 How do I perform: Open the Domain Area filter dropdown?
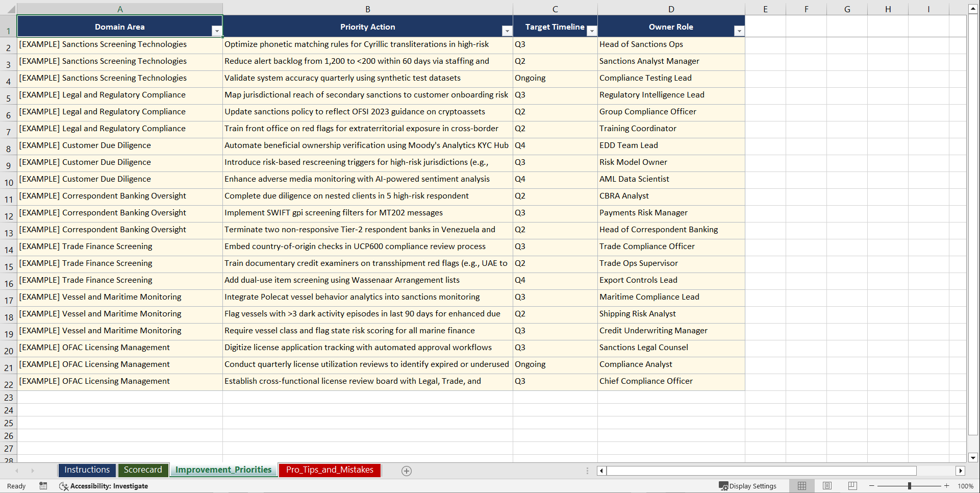[x=217, y=31]
